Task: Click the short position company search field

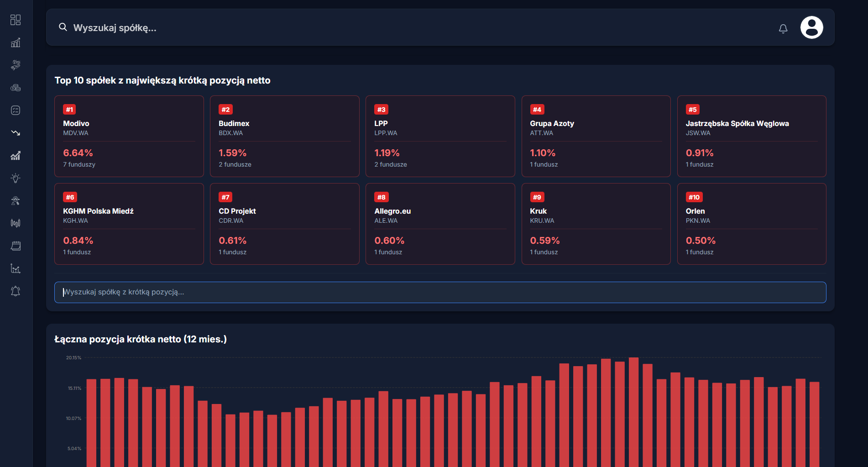Action: point(440,292)
